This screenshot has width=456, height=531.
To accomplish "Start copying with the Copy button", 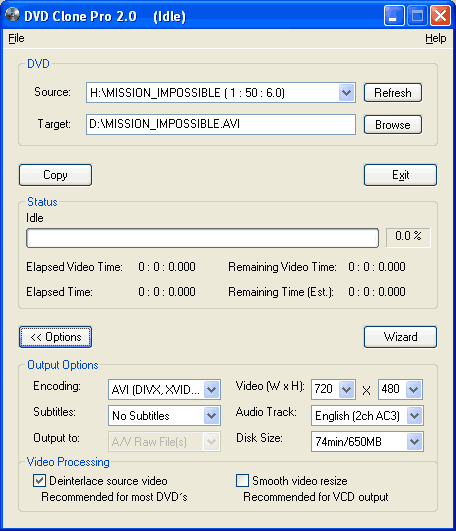I will [55, 175].
